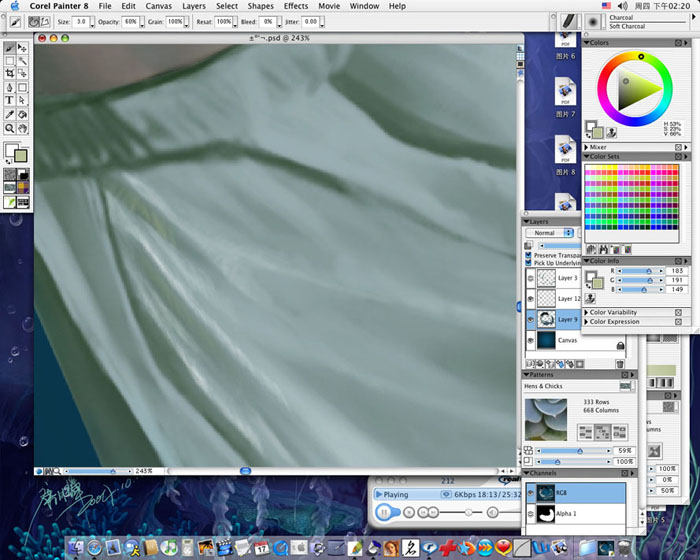Select the Grabber hand tool
Image resolution: width=700 pixels, height=560 pixels.
pyautogui.click(x=22, y=129)
